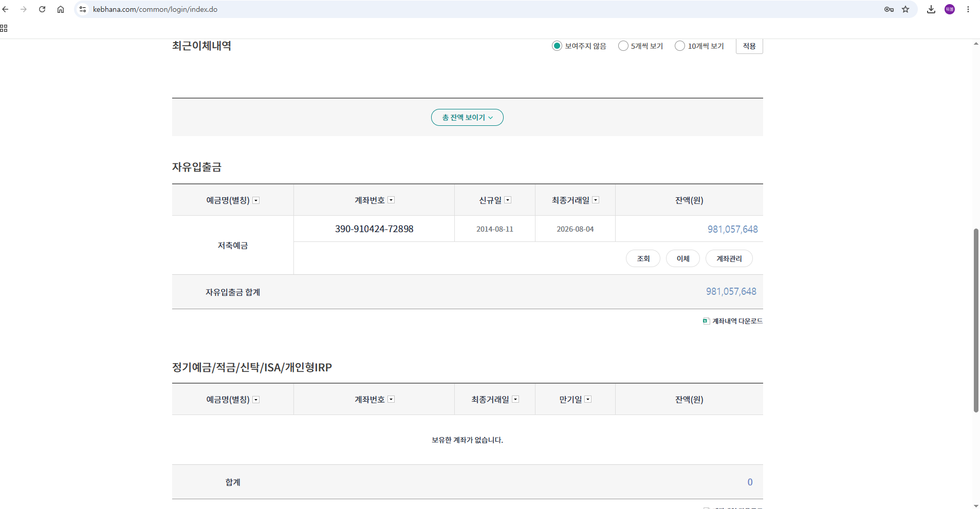Click the 보유한 계좌가 없습니다. message
Image resolution: width=980 pixels, height=509 pixels.
tap(467, 440)
